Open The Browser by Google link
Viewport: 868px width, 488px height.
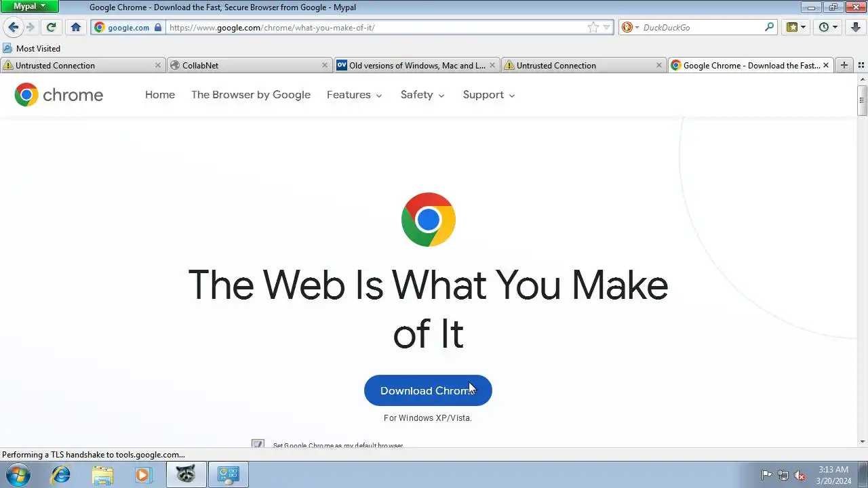coord(251,95)
